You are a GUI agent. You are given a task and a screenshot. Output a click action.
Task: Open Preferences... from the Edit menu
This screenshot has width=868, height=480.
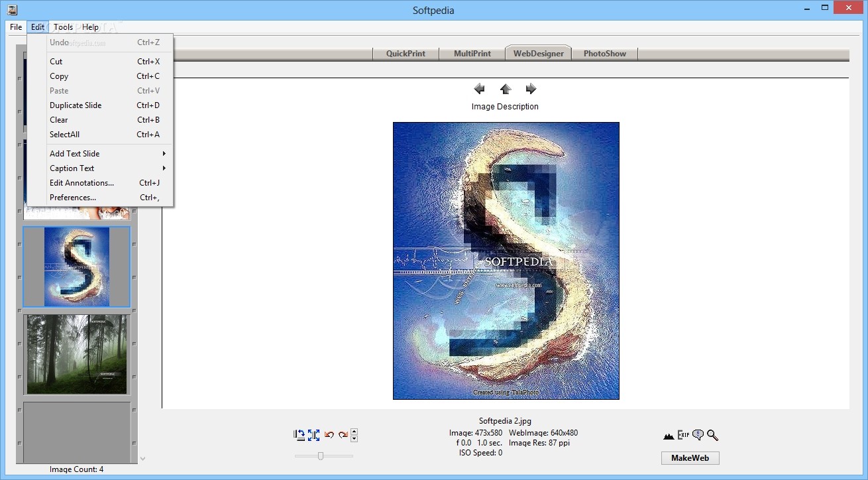tap(101, 198)
